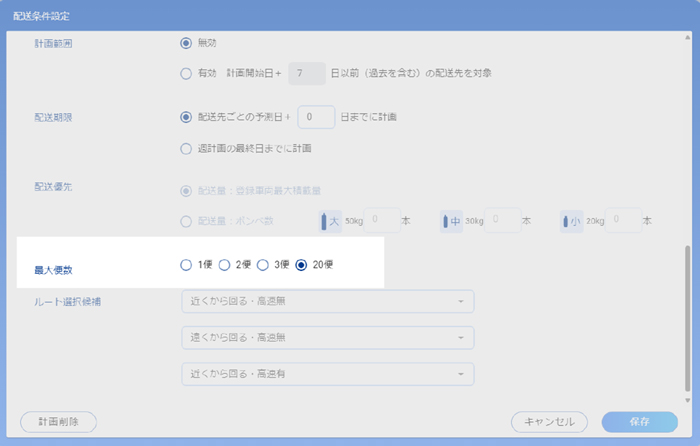Viewport: 700px width, 446px height.
Task: Click the large 大 cylinder icon
Action: (x=330, y=221)
